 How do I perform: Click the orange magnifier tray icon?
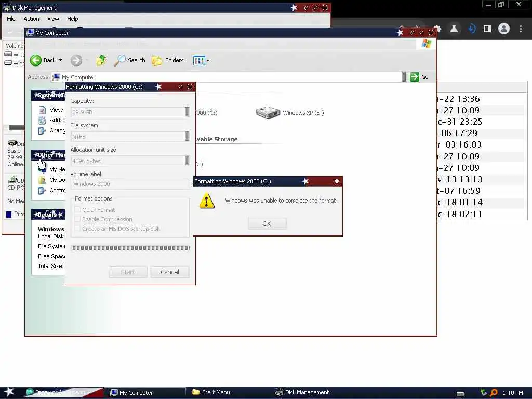pos(494,393)
